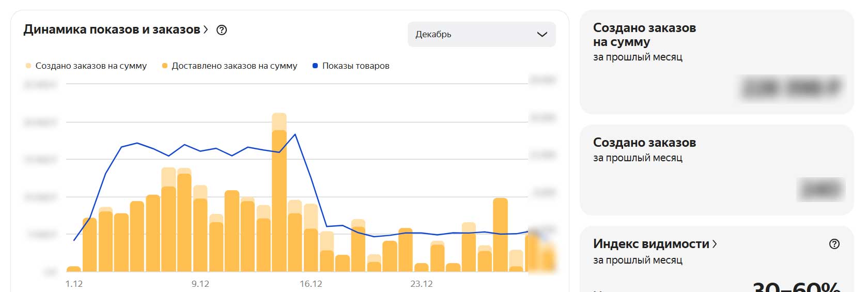868x292 pixels.
Task: Click the first bar above 1.12 label
Action: tap(74, 269)
